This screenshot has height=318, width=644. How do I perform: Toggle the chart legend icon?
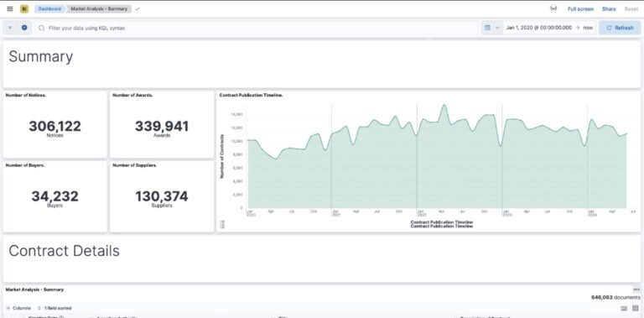pyautogui.click(x=222, y=224)
